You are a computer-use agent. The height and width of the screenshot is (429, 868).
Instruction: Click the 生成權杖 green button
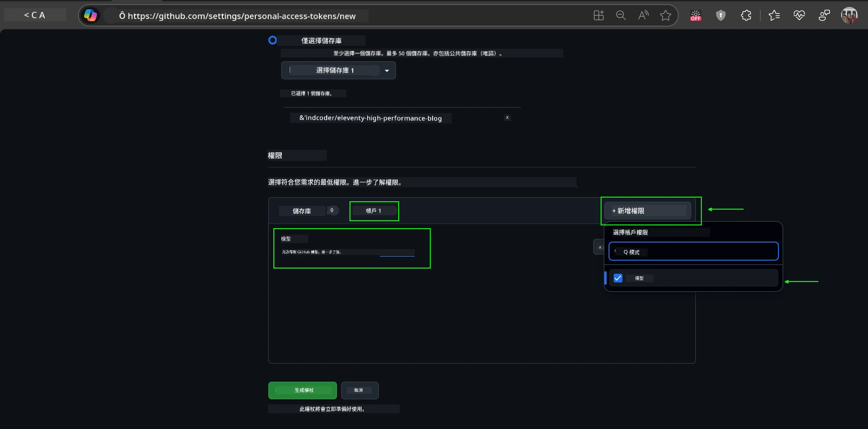302,390
